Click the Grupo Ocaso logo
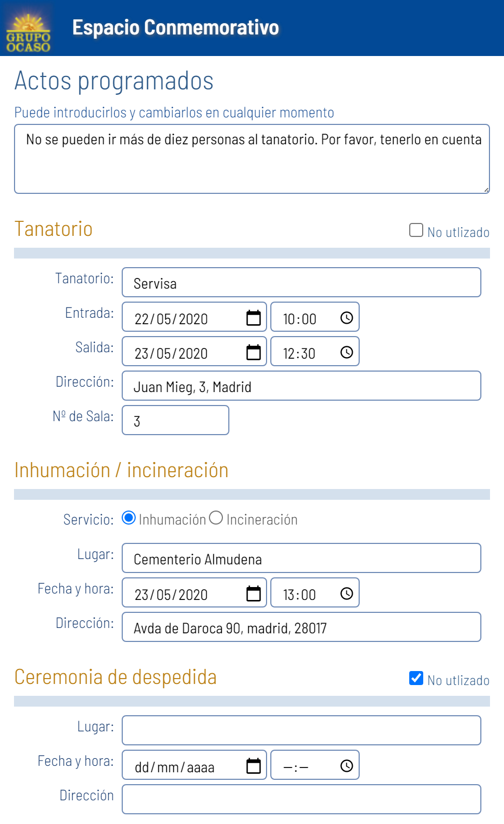 pos(29,33)
